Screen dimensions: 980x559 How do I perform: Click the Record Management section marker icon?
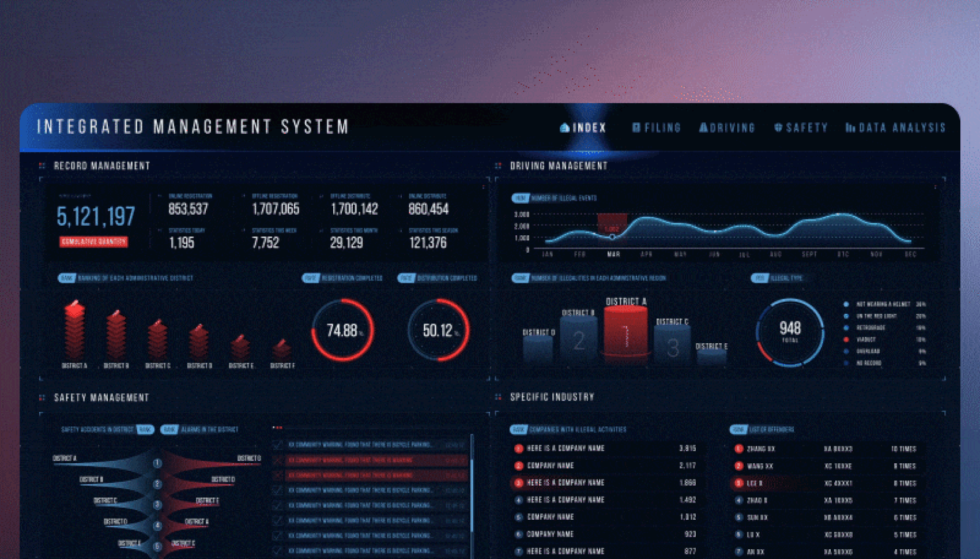click(42, 166)
